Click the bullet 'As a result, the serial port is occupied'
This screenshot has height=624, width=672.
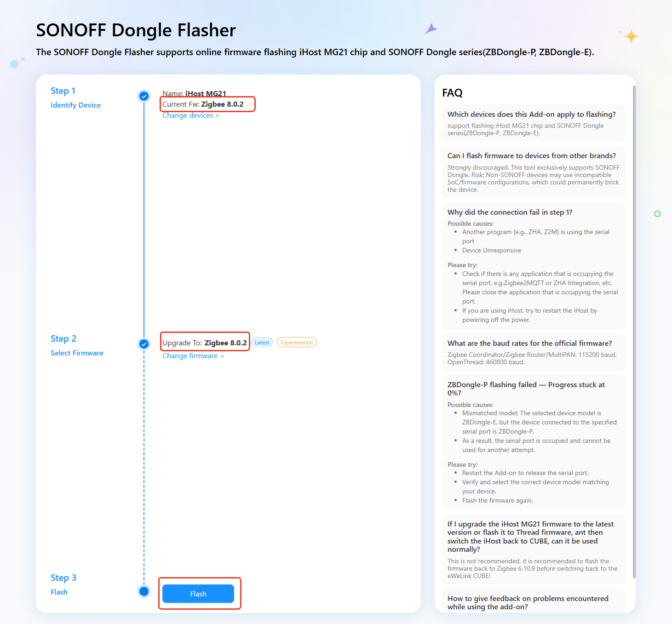tap(536, 445)
